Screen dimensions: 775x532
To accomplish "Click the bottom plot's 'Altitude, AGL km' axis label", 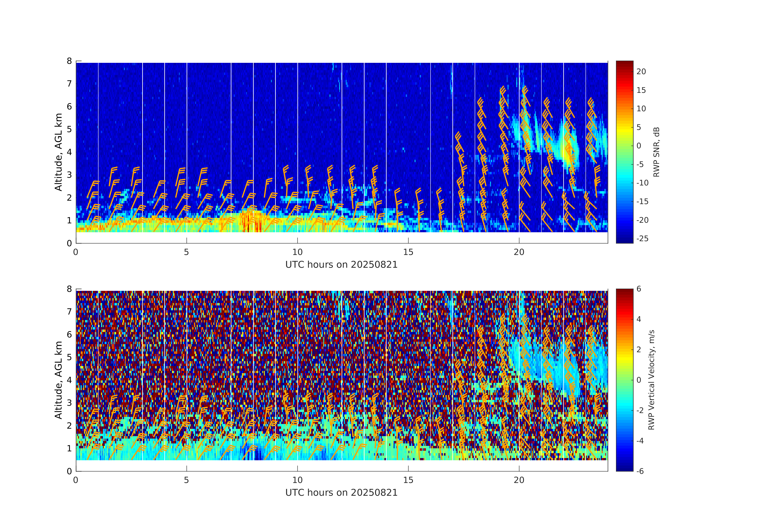I will coord(58,380).
